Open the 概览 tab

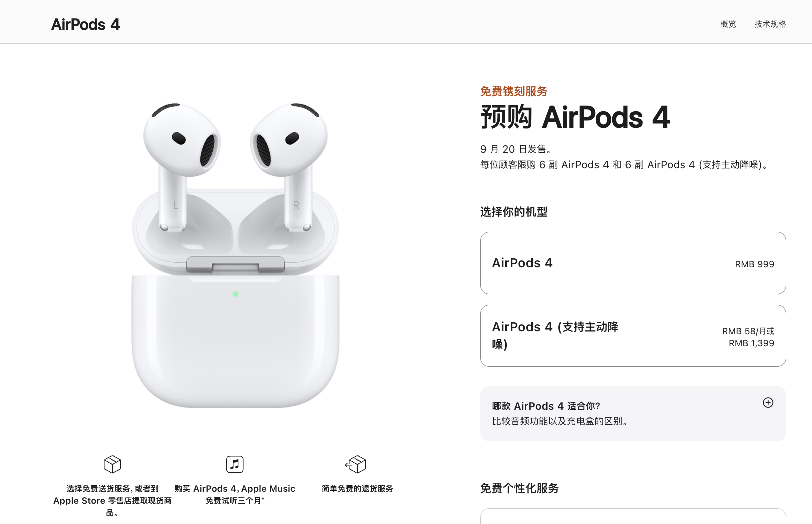pos(728,24)
